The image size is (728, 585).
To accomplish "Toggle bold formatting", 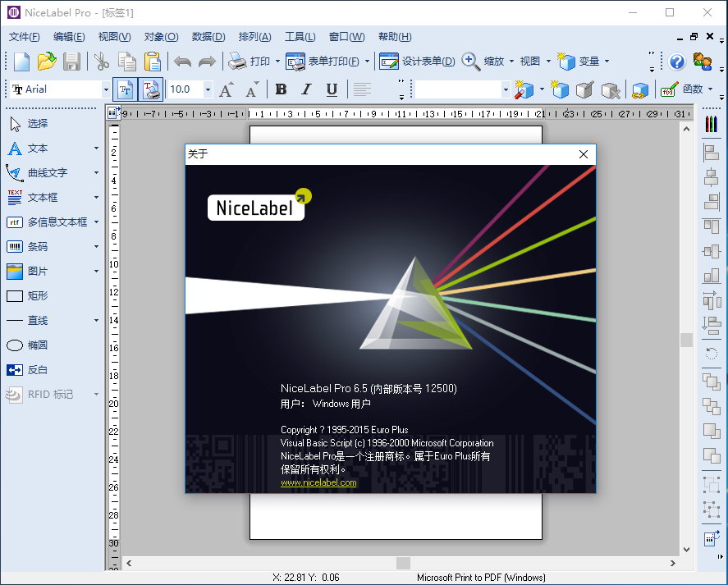I will click(281, 89).
